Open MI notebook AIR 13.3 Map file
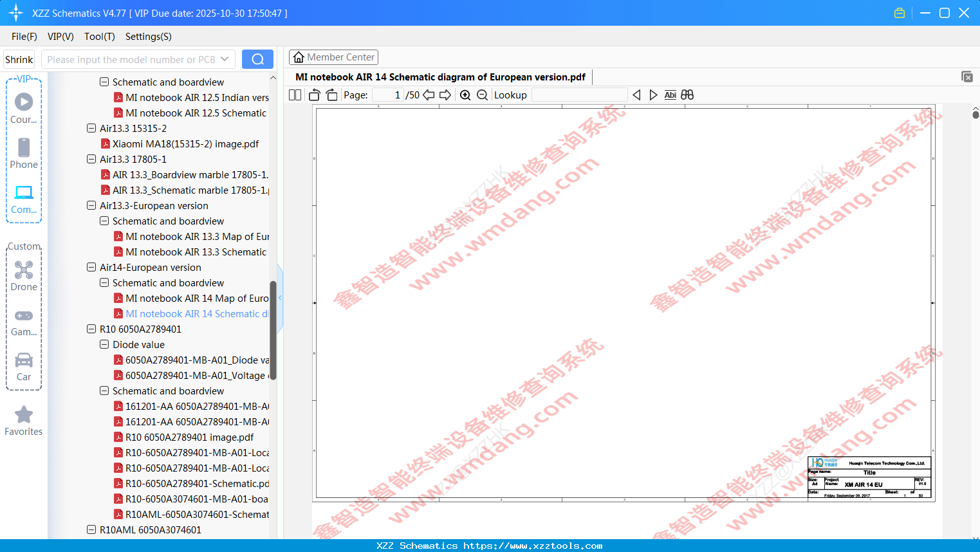The width and height of the screenshot is (980, 552). pyautogui.click(x=198, y=236)
